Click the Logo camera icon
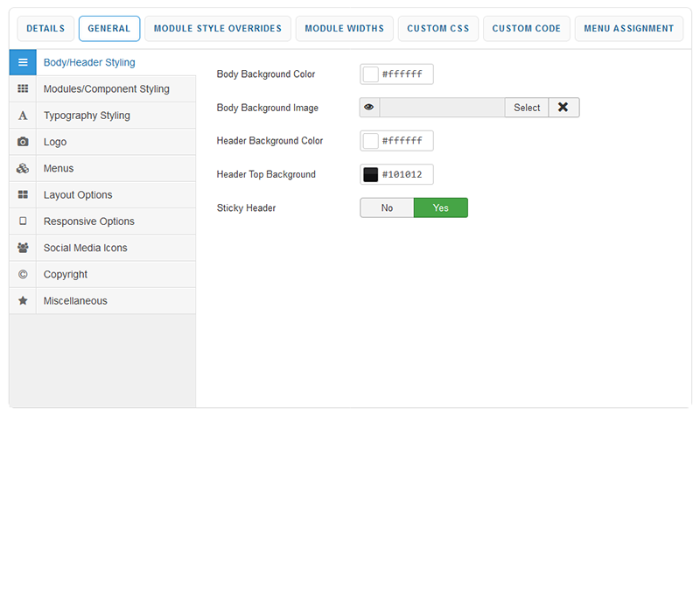700x590 pixels. (23, 142)
